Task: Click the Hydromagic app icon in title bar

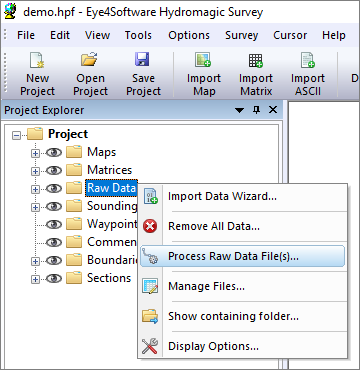Action: tap(10, 11)
